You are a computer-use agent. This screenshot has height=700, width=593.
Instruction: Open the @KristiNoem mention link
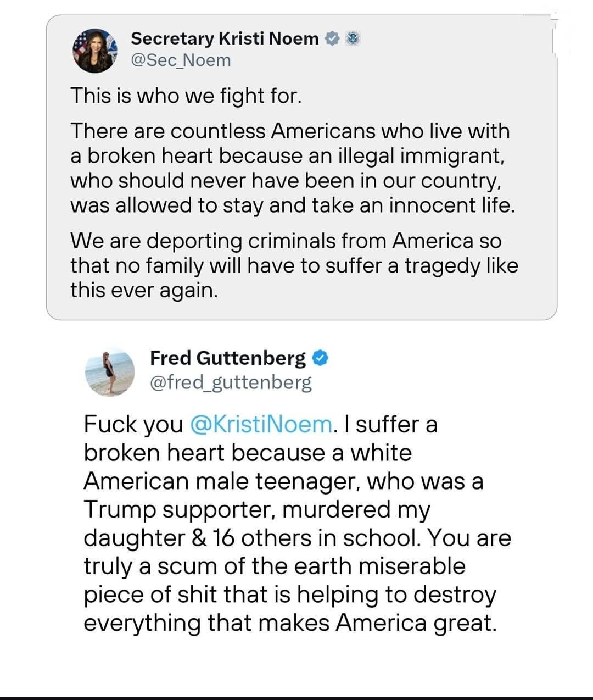[x=261, y=424]
